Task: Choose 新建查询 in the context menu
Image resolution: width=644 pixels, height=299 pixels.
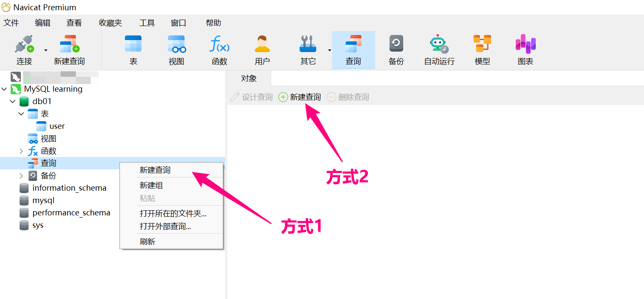Action: click(155, 170)
